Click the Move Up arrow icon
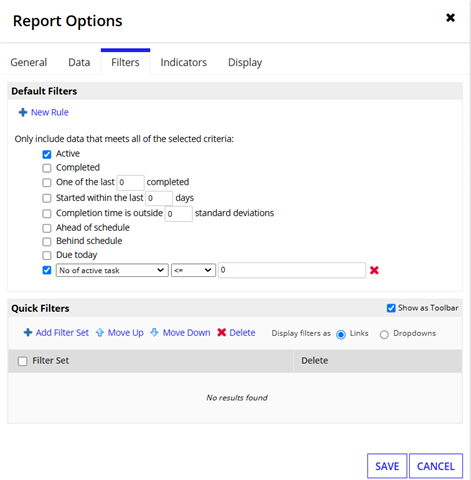471x480 pixels. pyautogui.click(x=100, y=332)
